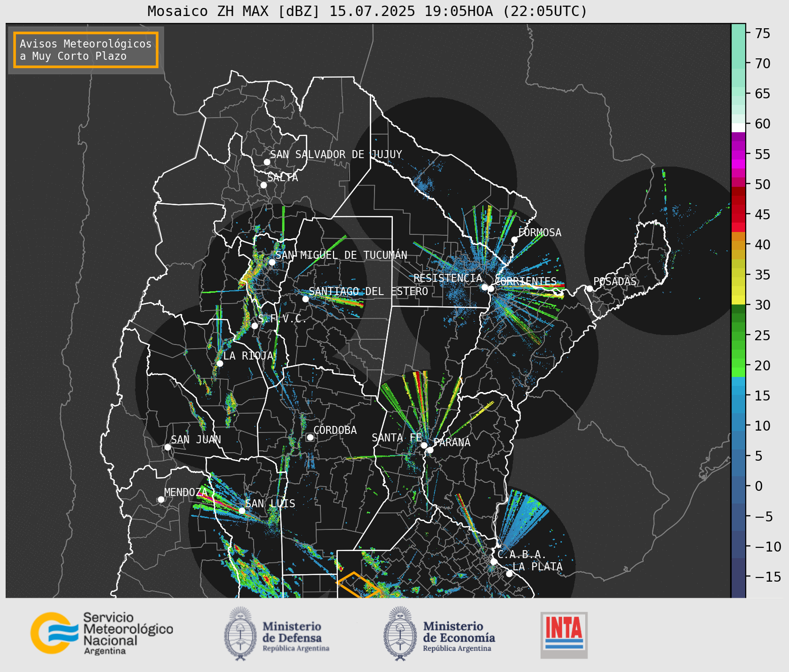Click the SAN LUIS label text
Viewport: 789px width, 672px height.
click(270, 504)
